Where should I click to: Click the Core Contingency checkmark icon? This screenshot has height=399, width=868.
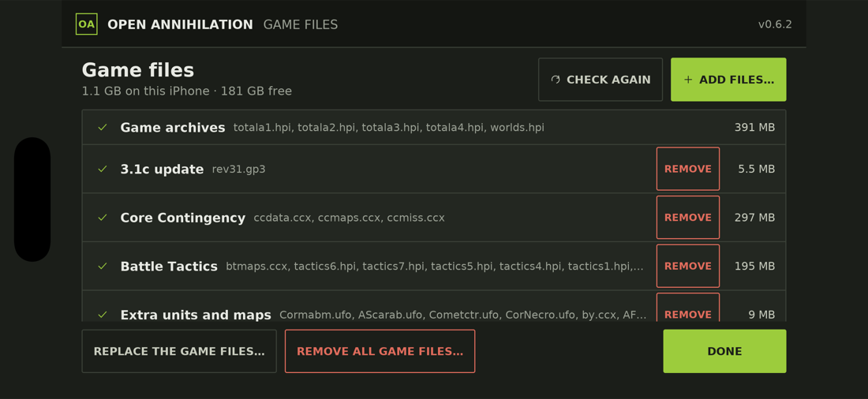click(x=103, y=218)
